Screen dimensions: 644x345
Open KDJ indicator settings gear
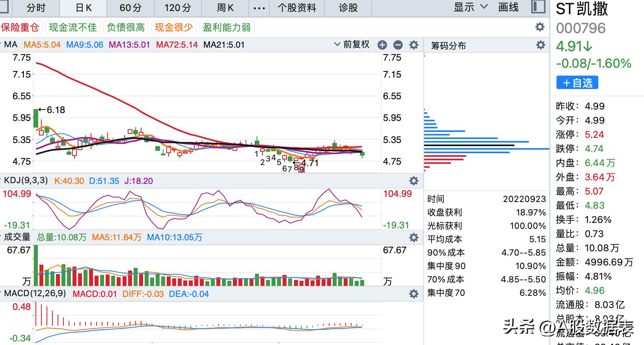click(x=413, y=181)
